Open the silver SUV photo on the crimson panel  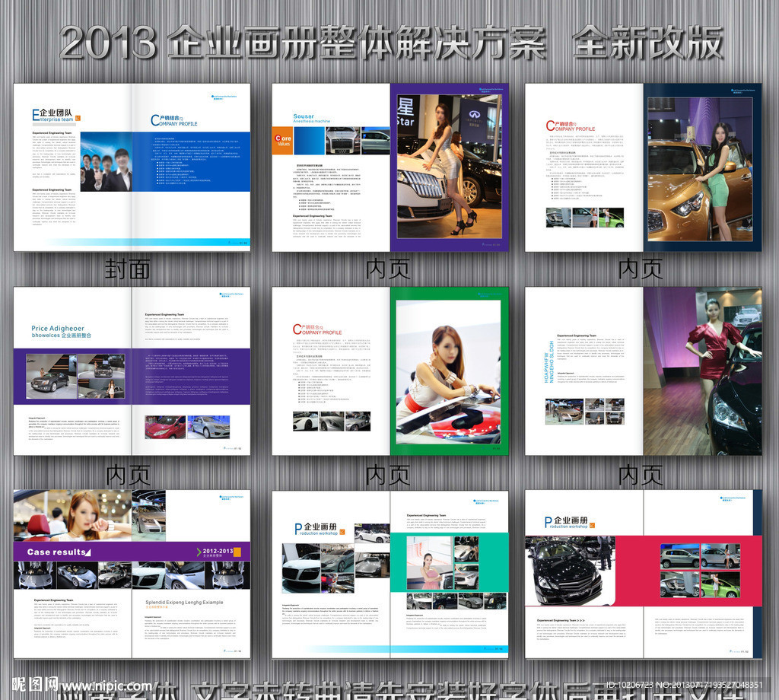coord(679,556)
